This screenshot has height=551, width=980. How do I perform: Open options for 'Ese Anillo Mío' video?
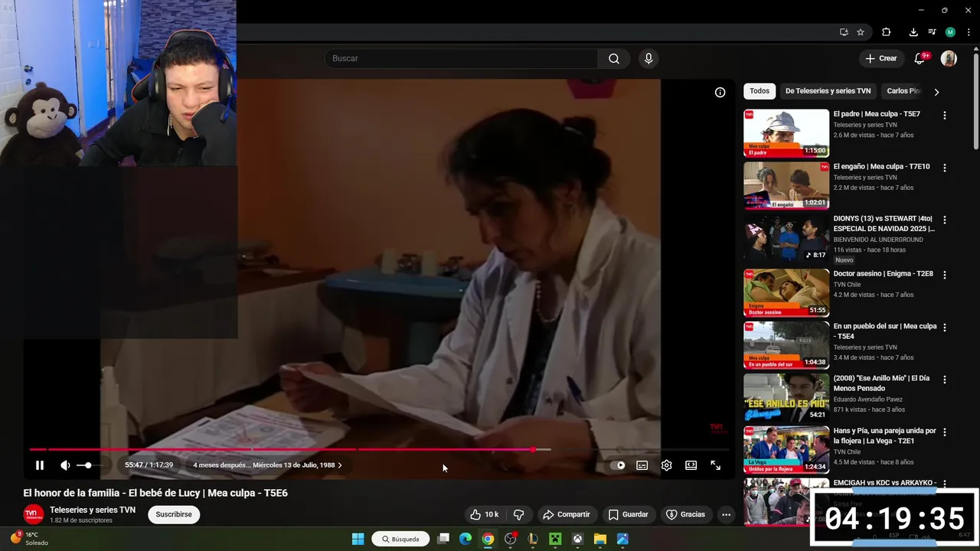[944, 380]
